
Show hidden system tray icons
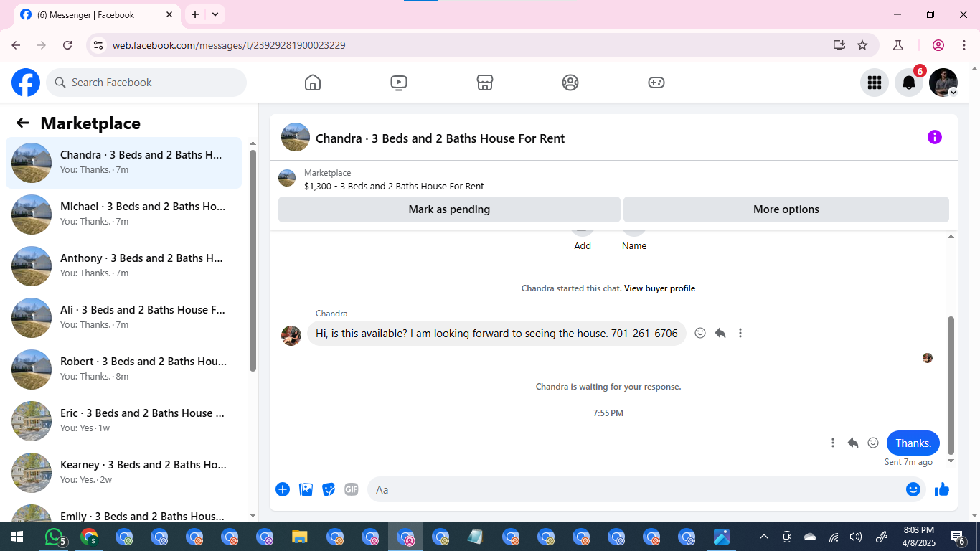[764, 537]
